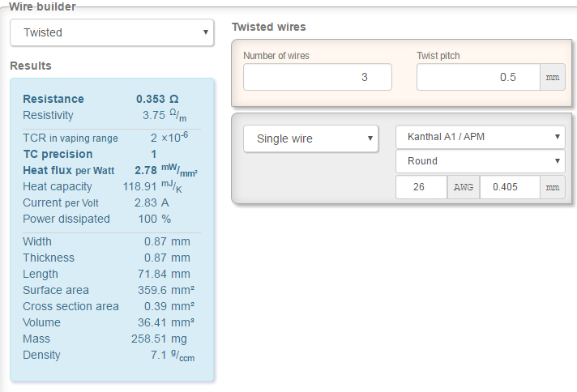Click the TC precision label

tap(58, 154)
